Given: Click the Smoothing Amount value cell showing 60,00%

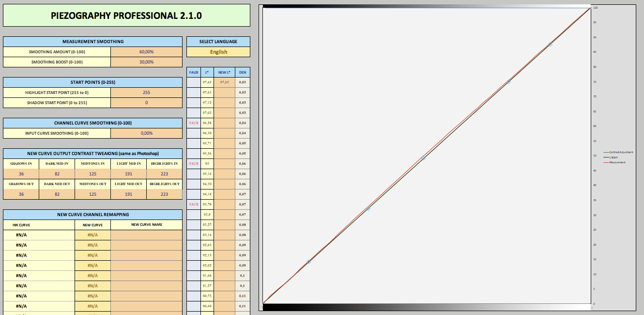Looking at the screenshot, I should coord(146,52).
